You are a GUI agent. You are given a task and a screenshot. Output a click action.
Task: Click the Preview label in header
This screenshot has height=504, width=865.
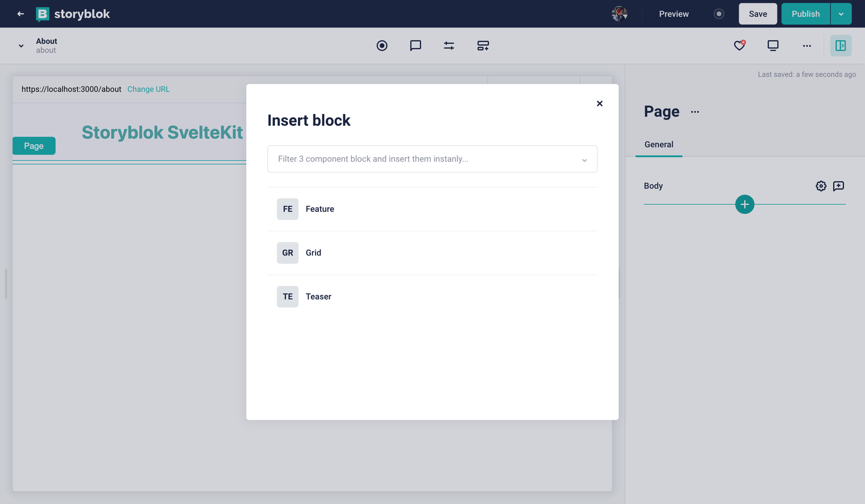tap(674, 14)
